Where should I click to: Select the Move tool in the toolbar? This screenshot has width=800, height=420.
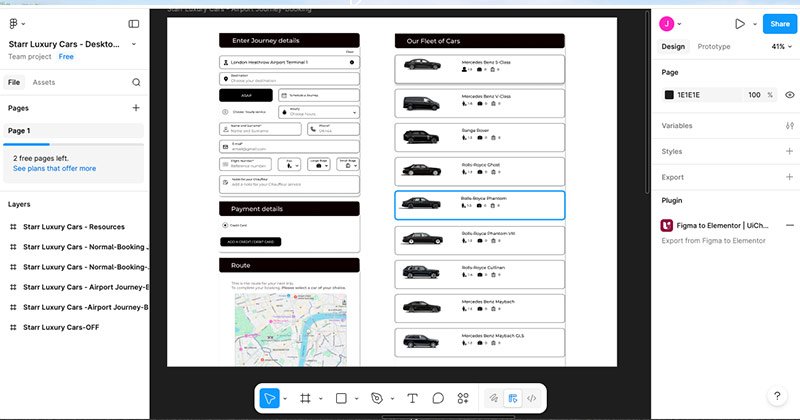tap(269, 398)
